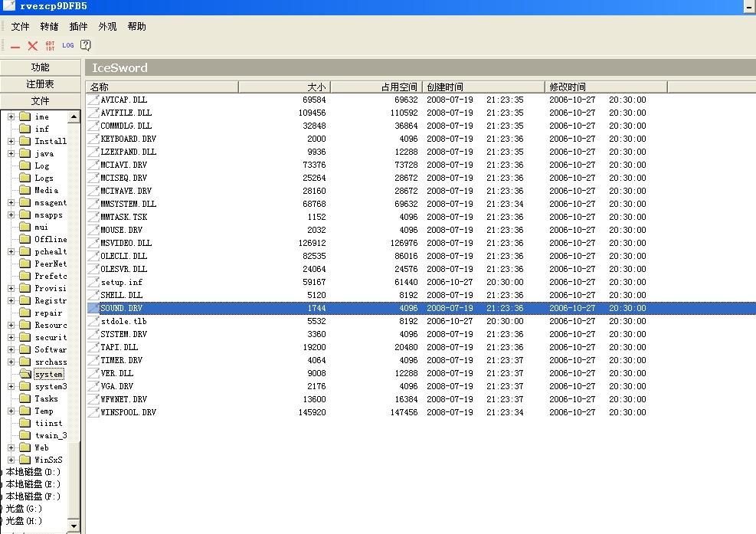Screen dimensions: 756x534
Task: Open the GDT/IDT toolbar icon
Action: point(50,46)
